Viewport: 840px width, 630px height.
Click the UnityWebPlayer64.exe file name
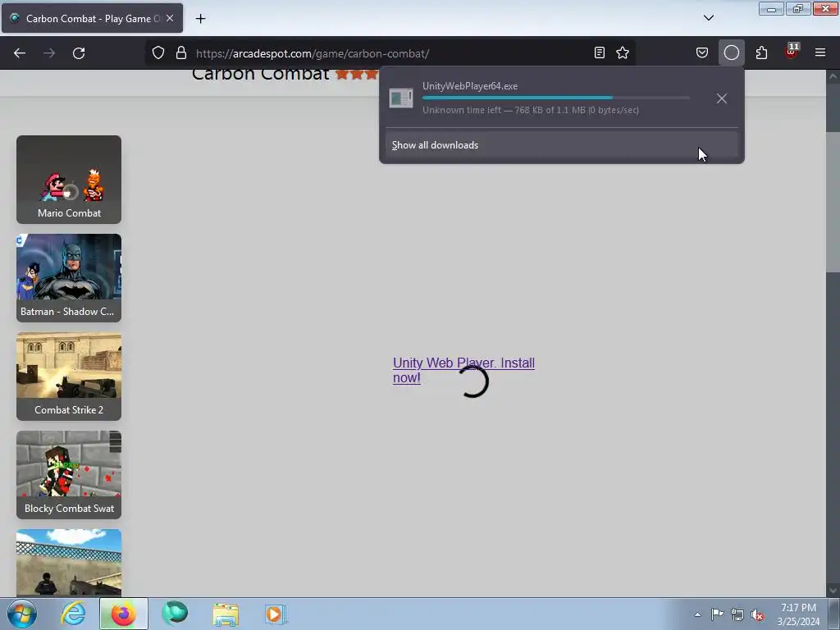tap(470, 86)
